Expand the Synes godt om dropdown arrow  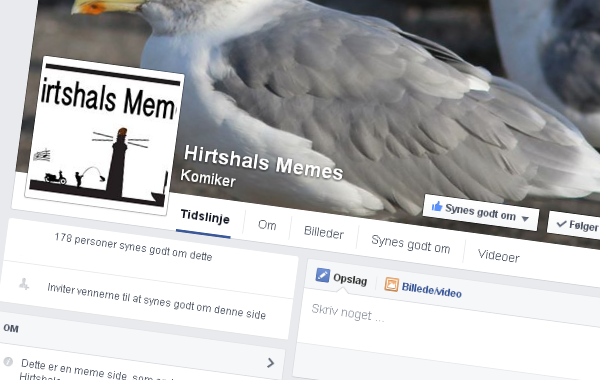(525, 219)
